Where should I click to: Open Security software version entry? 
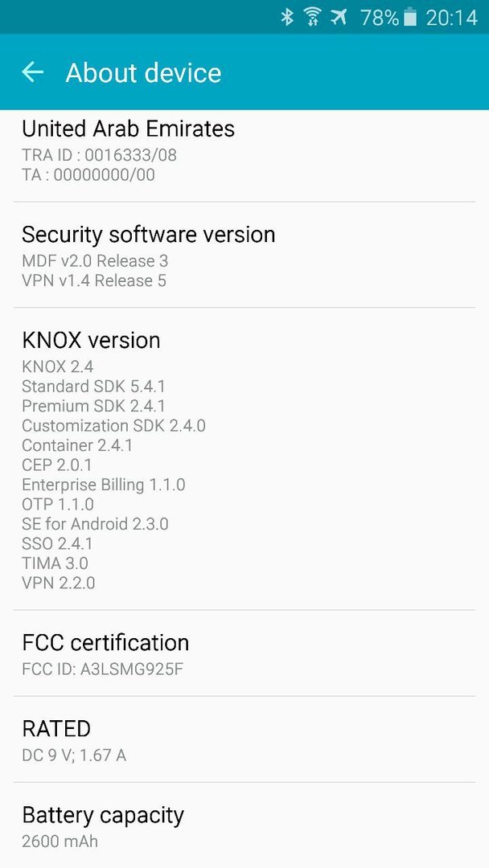click(244, 255)
